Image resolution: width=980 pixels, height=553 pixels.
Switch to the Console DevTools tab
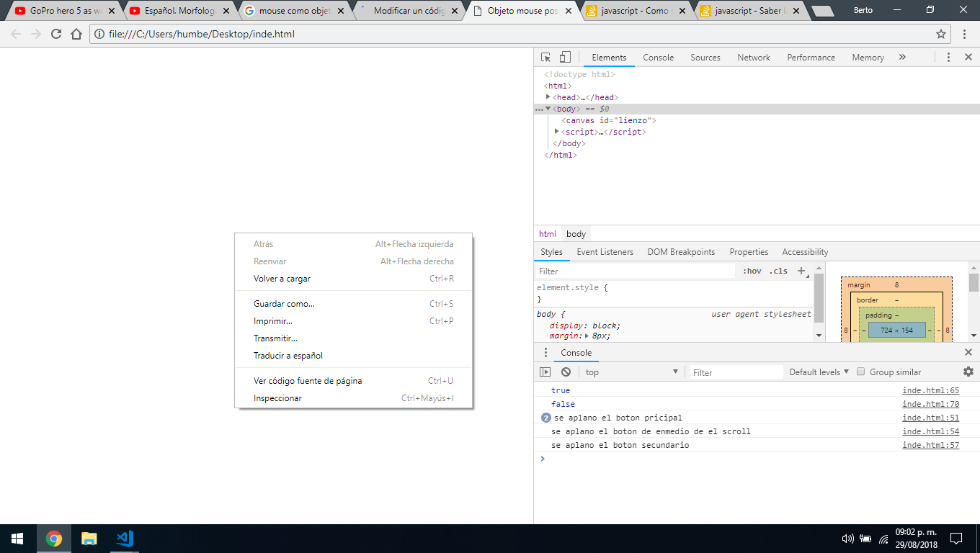pos(659,58)
